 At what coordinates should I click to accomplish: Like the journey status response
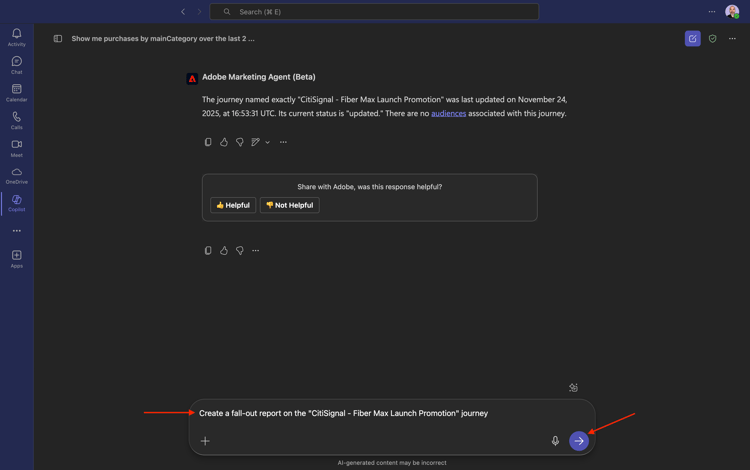(x=224, y=142)
